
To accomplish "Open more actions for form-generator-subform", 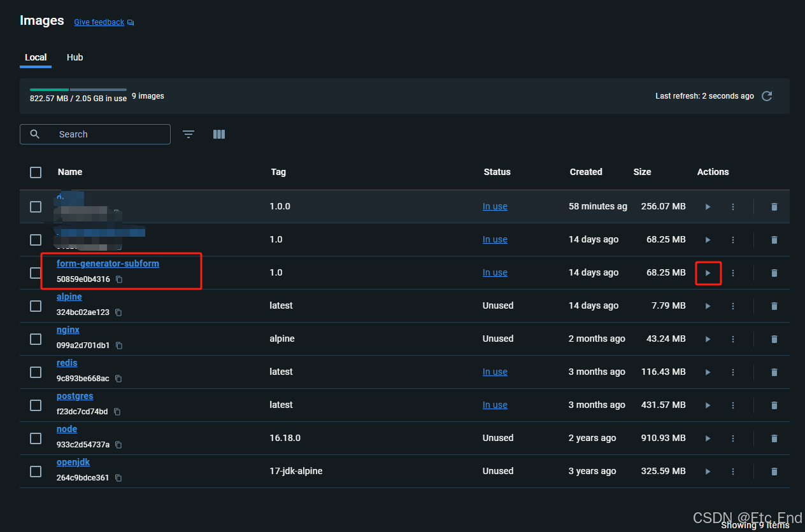I will point(733,273).
